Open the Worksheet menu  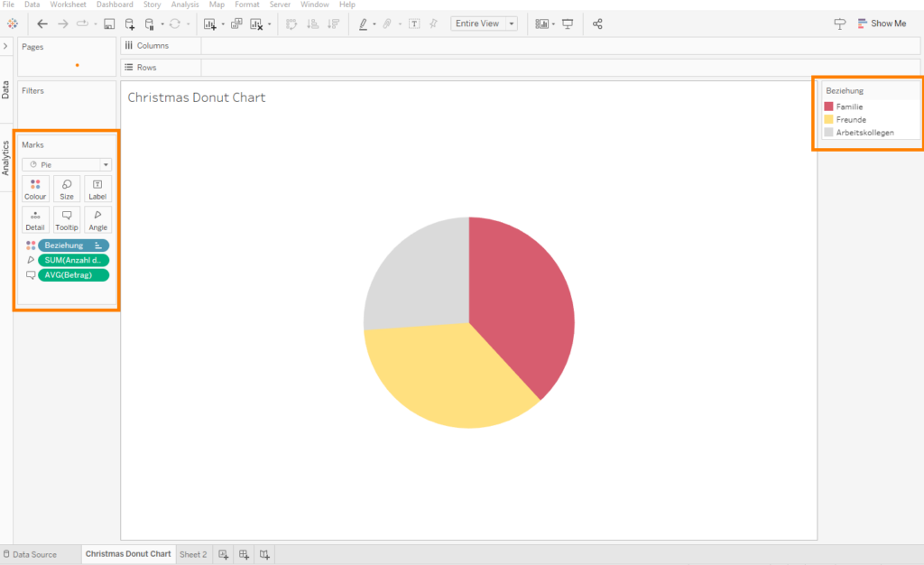click(68, 5)
